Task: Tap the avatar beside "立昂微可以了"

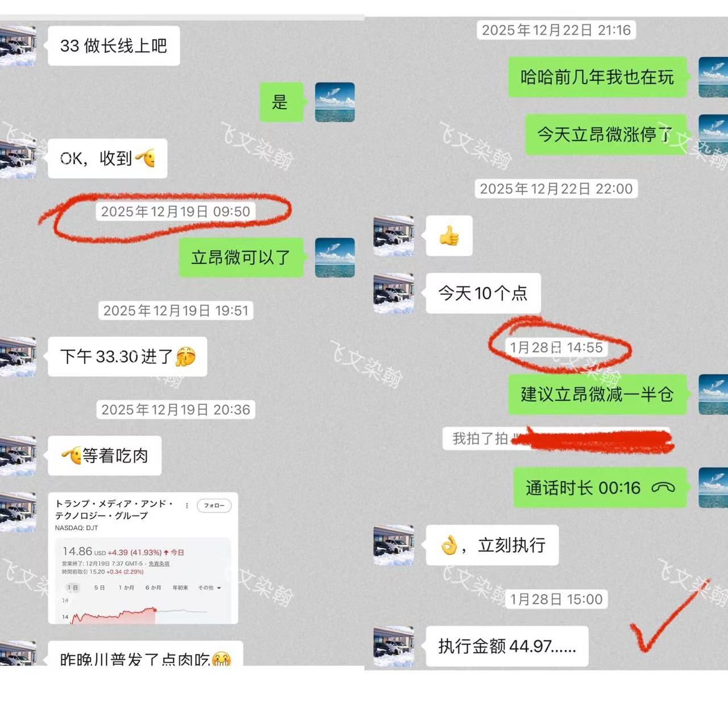Action: tap(335, 258)
